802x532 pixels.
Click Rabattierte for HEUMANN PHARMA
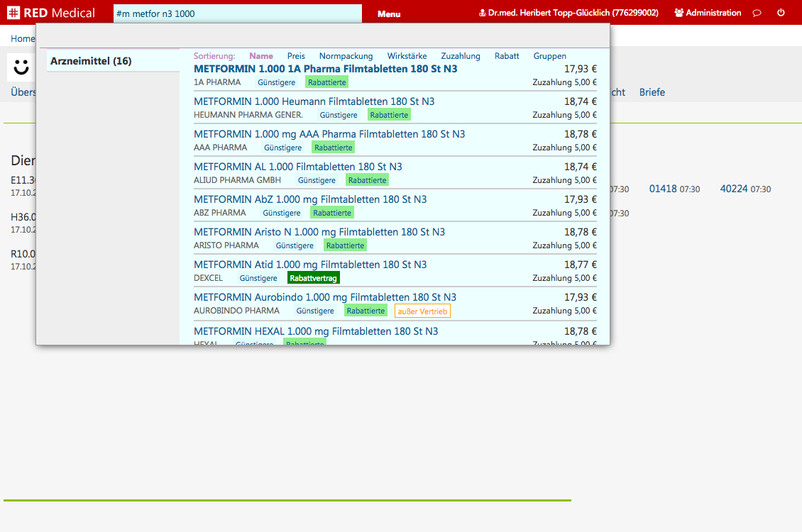(x=389, y=115)
